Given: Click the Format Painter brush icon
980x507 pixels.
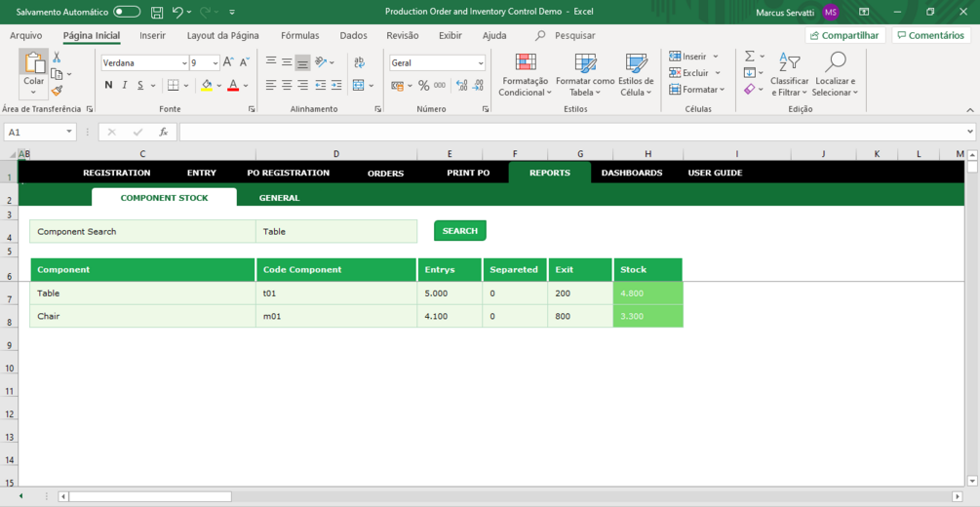Looking at the screenshot, I should click(57, 91).
